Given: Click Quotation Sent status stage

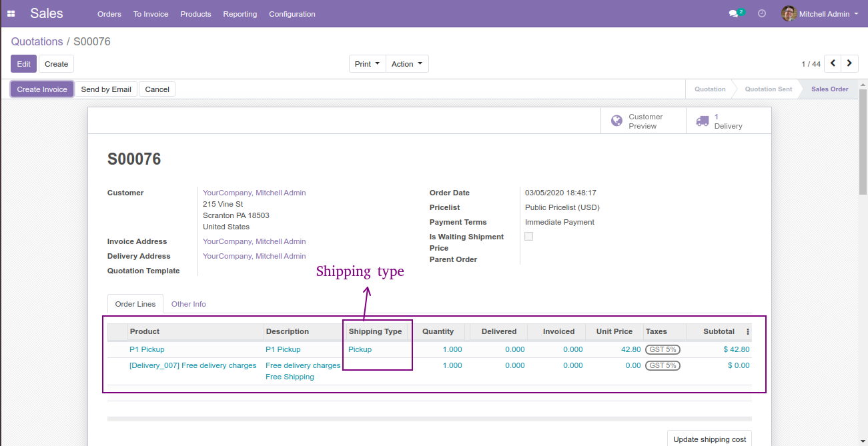Looking at the screenshot, I should click(769, 89).
